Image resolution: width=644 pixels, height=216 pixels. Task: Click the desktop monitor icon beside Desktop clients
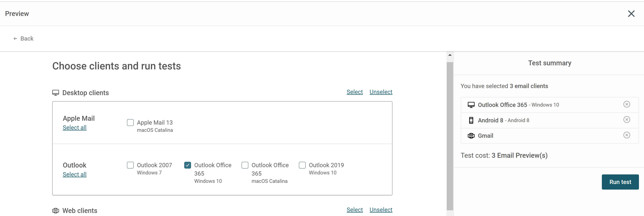click(x=55, y=93)
